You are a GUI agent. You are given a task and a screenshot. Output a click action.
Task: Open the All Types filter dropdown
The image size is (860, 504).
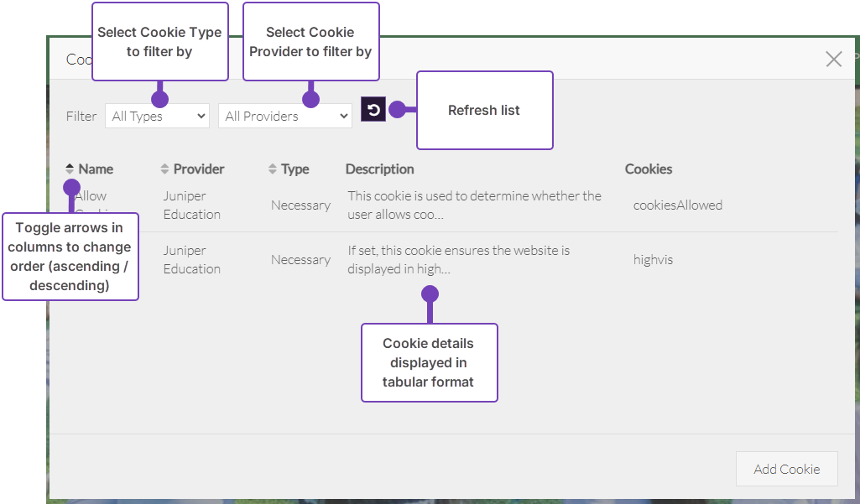click(157, 117)
